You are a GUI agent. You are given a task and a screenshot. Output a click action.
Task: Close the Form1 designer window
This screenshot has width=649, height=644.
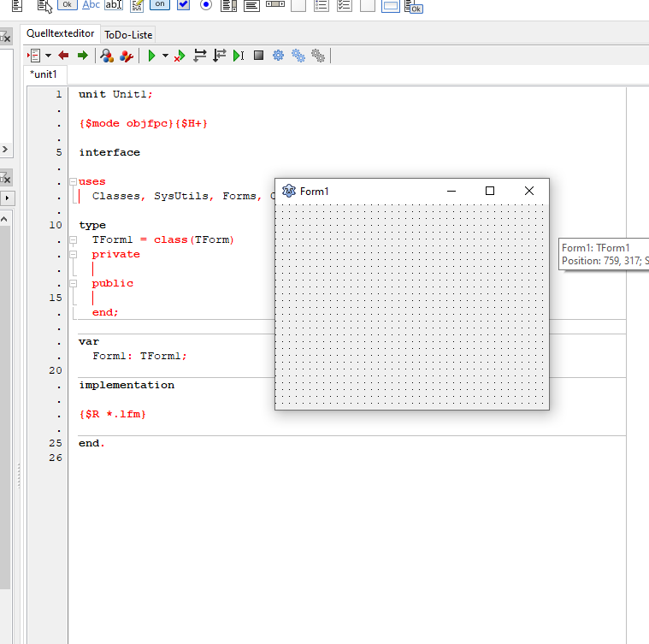[x=529, y=191]
